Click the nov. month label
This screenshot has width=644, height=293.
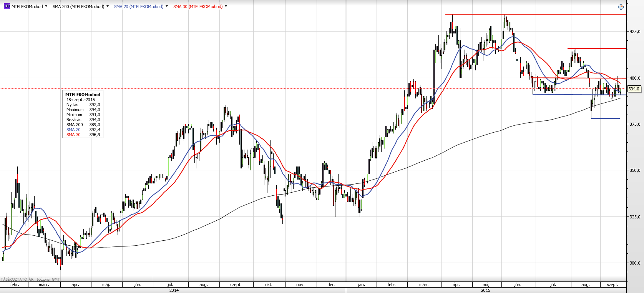[x=300, y=285]
